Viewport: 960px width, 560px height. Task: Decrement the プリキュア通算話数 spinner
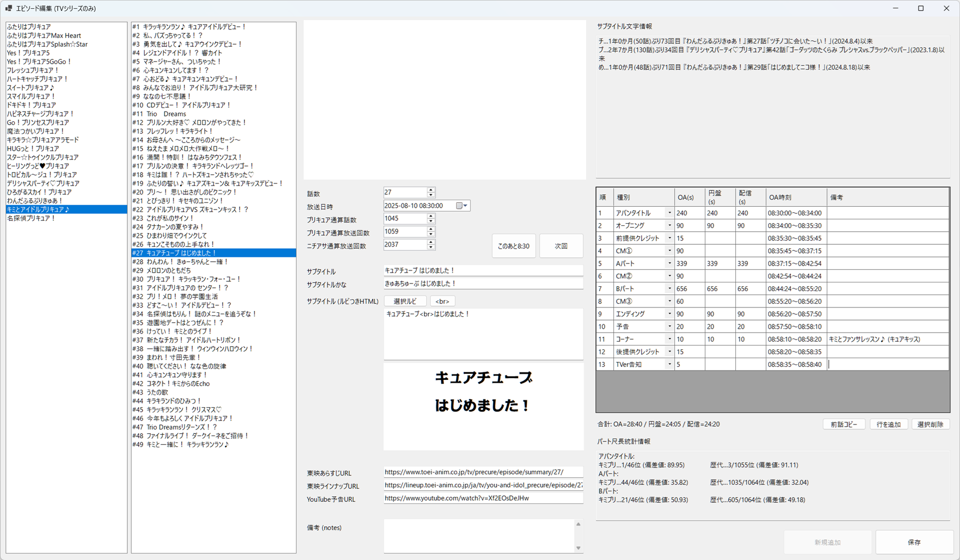point(431,221)
